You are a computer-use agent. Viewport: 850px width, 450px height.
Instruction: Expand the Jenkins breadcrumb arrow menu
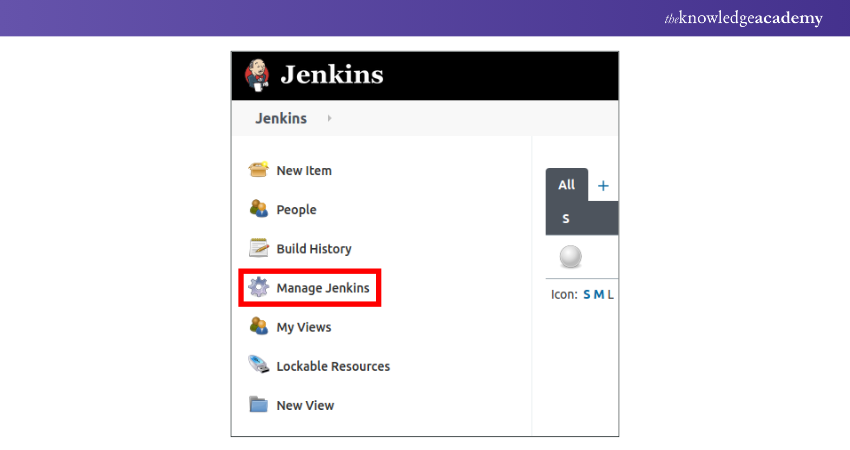(329, 119)
